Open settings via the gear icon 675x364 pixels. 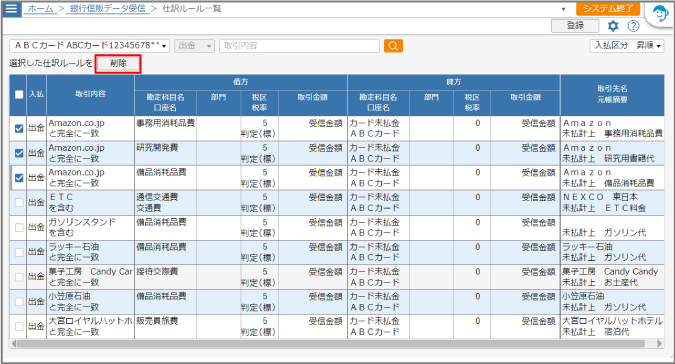[613, 26]
